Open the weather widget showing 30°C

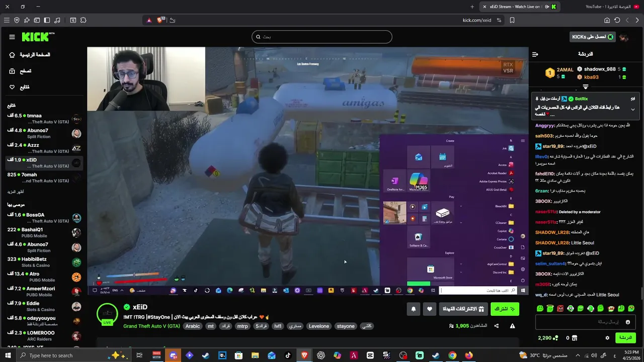tap(544, 355)
